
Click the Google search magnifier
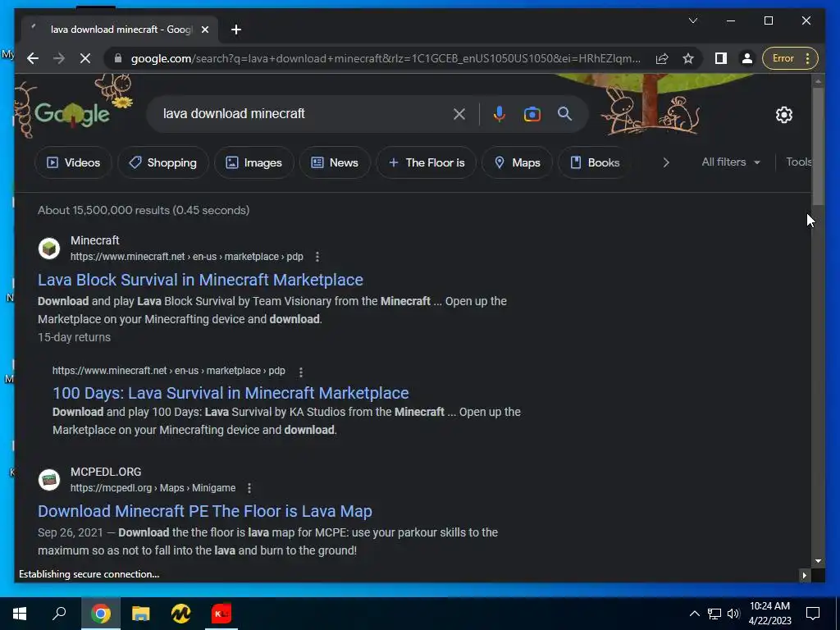click(x=564, y=113)
